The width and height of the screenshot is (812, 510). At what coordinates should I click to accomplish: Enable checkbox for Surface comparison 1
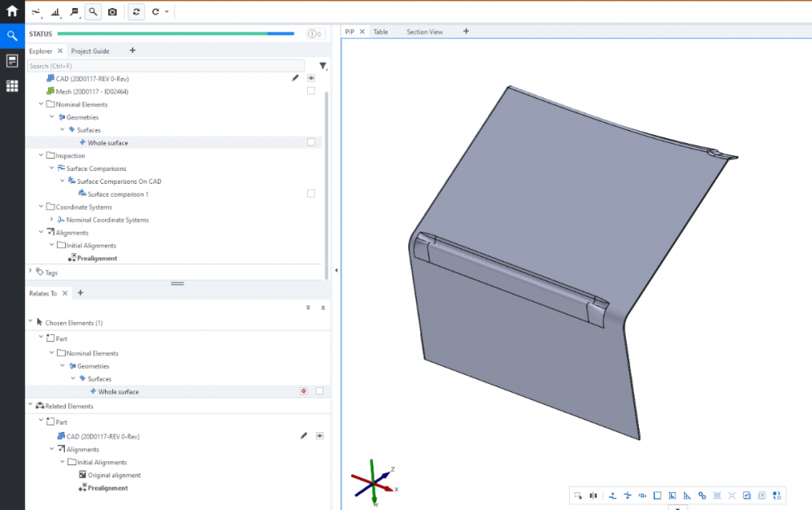point(311,194)
